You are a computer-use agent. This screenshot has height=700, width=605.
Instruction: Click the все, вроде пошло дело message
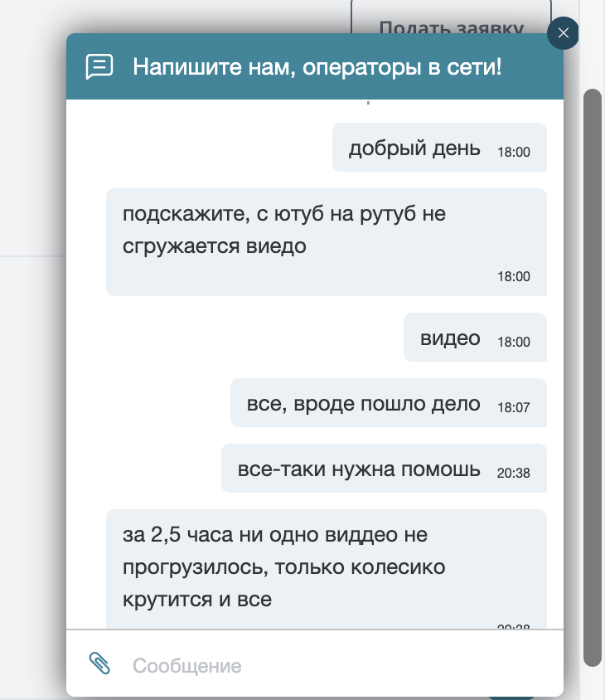[x=364, y=404]
